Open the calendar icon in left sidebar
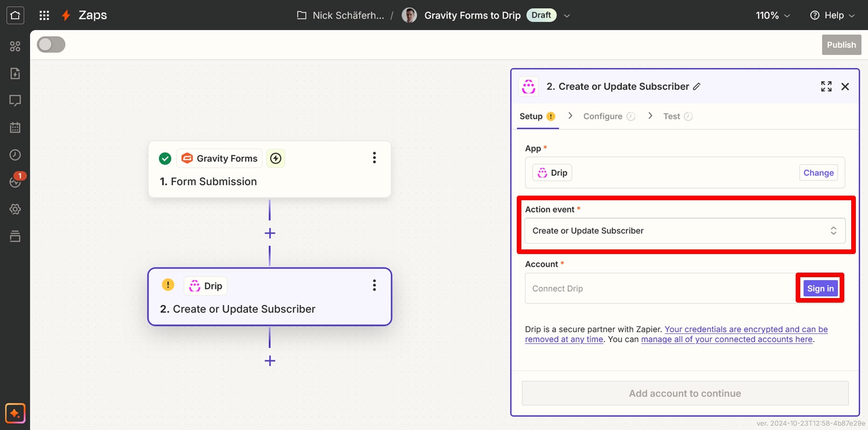 (15, 127)
